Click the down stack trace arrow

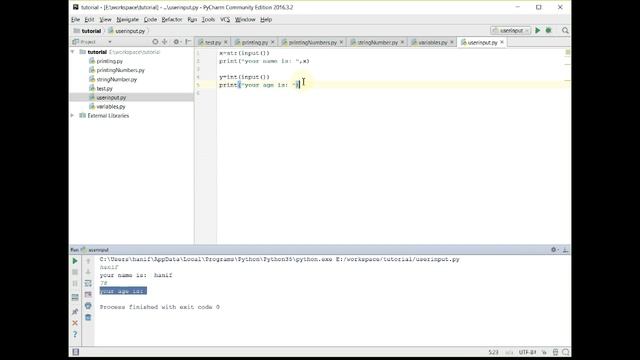pos(88,272)
